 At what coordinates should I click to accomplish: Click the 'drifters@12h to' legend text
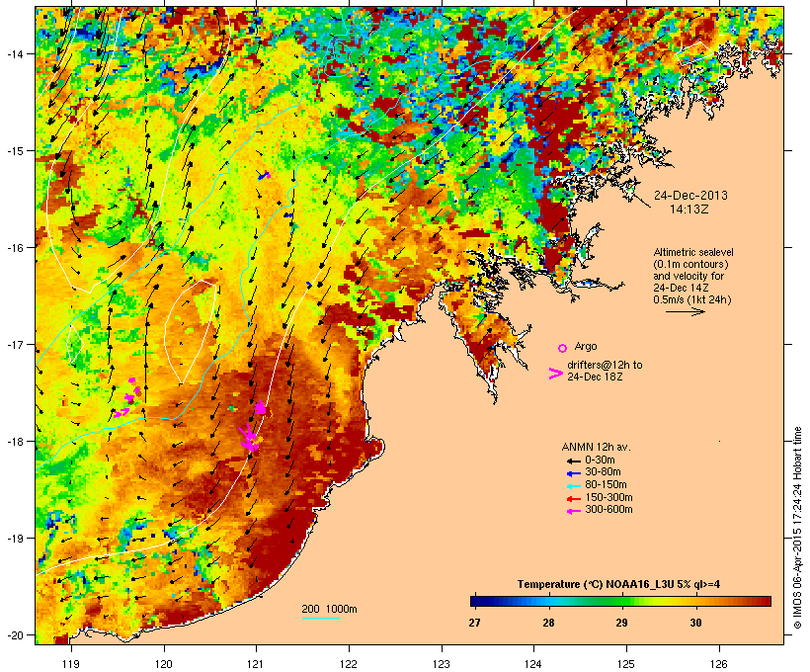point(605,365)
